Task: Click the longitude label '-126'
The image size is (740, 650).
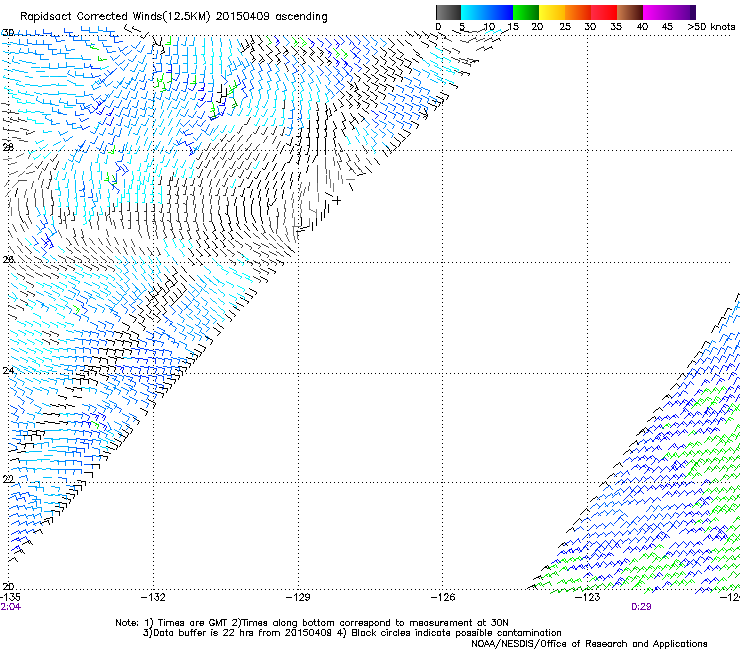Action: (x=443, y=598)
